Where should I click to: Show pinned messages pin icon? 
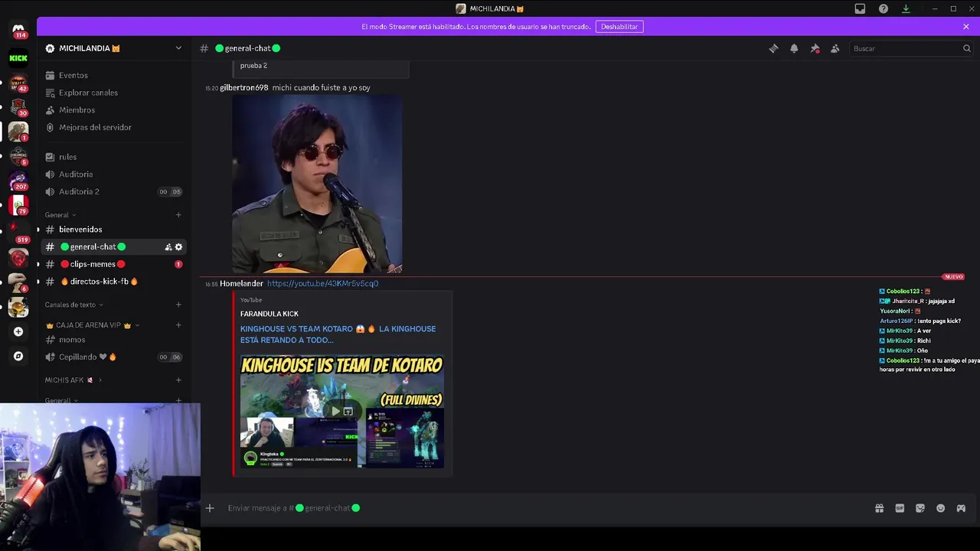pyautogui.click(x=815, y=48)
